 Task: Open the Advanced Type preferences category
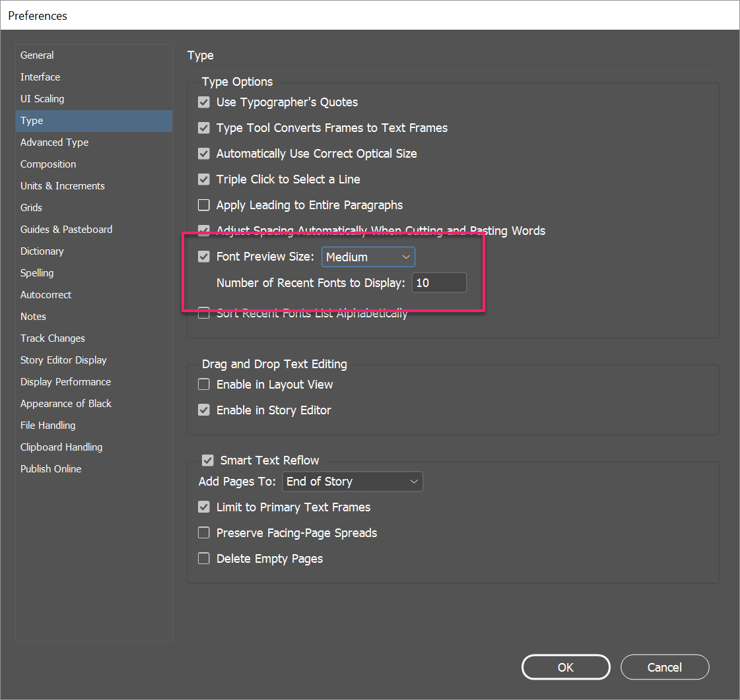click(x=54, y=143)
